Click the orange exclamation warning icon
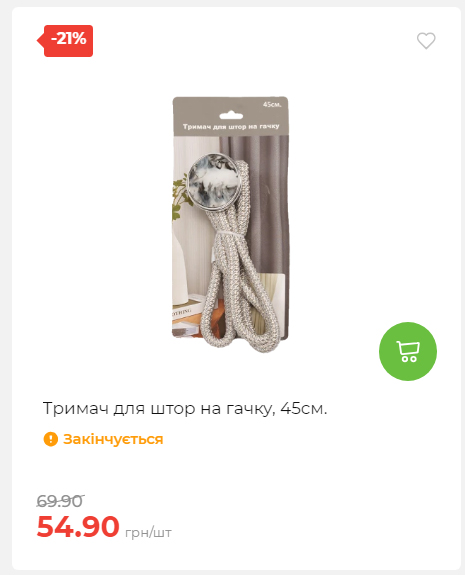 pyautogui.click(x=51, y=439)
